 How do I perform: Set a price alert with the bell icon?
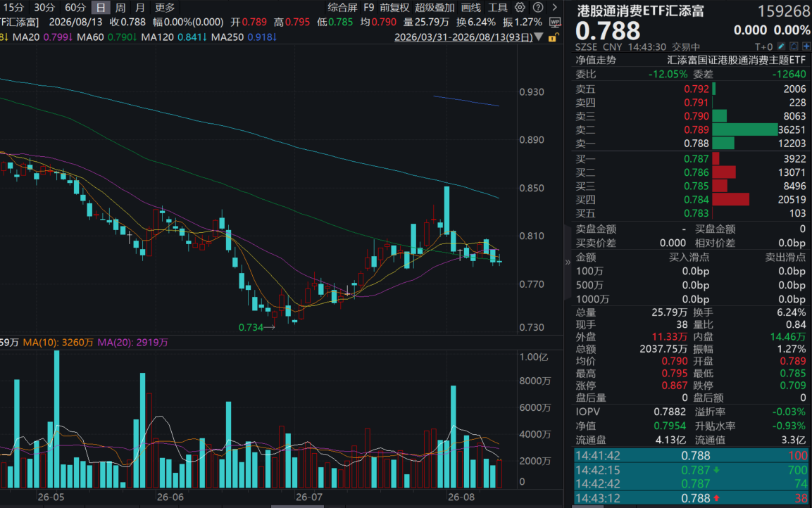[x=794, y=46]
